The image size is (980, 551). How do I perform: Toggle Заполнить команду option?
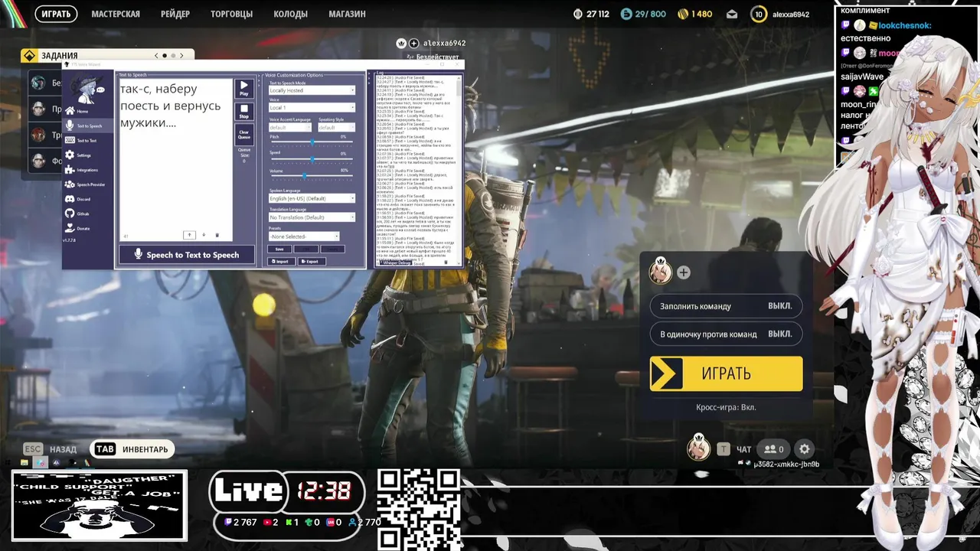(726, 305)
